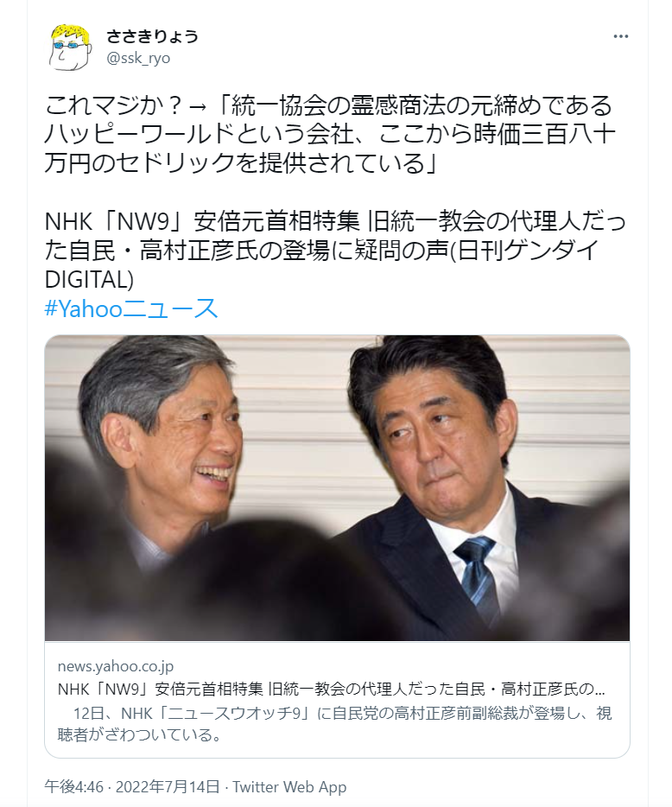Click the tweet text starting with これマジか

[x=329, y=134]
